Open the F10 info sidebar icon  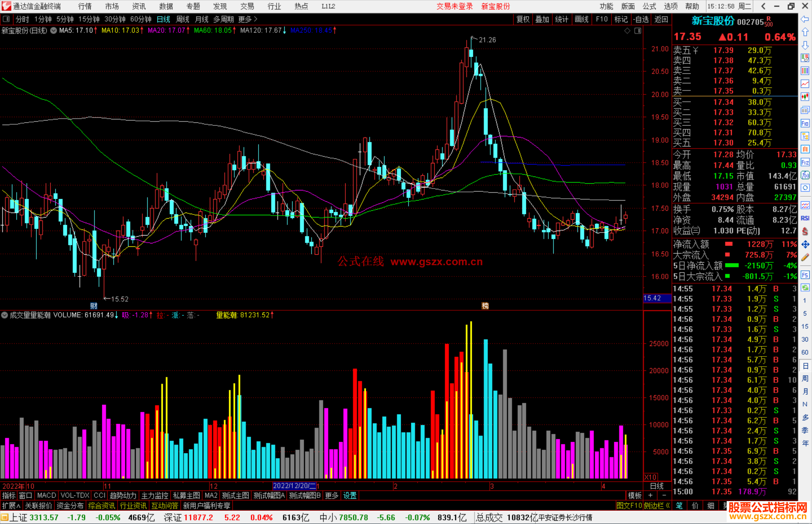[805, 123]
